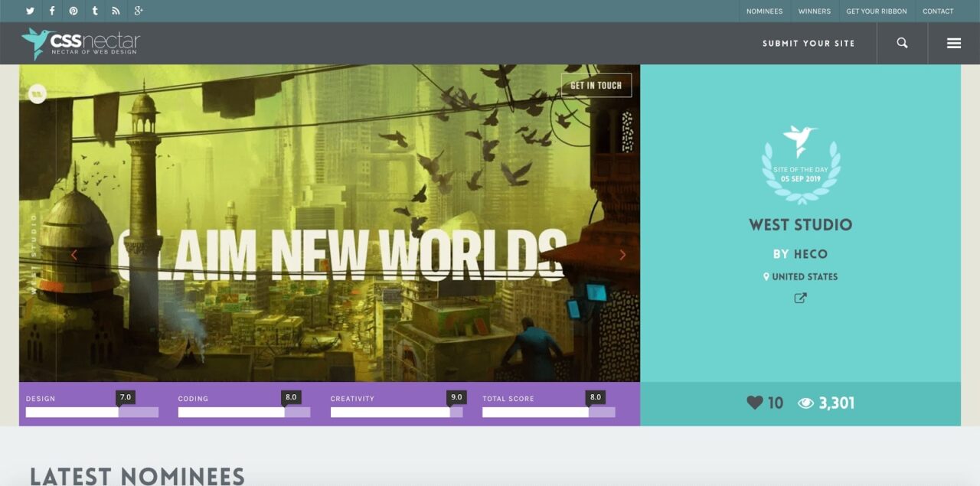Image resolution: width=980 pixels, height=486 pixels.
Task: Click the Design score bar
Action: pos(92,412)
